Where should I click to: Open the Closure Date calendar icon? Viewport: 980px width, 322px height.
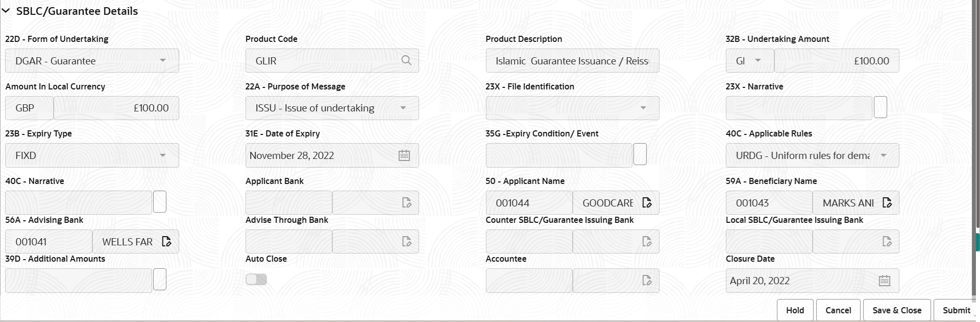885,281
